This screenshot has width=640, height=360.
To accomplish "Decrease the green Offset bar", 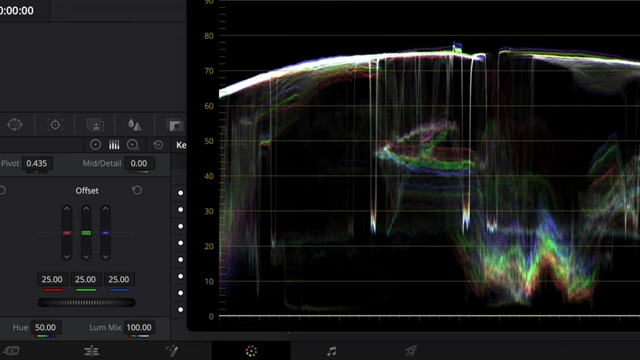I will [x=86, y=257].
